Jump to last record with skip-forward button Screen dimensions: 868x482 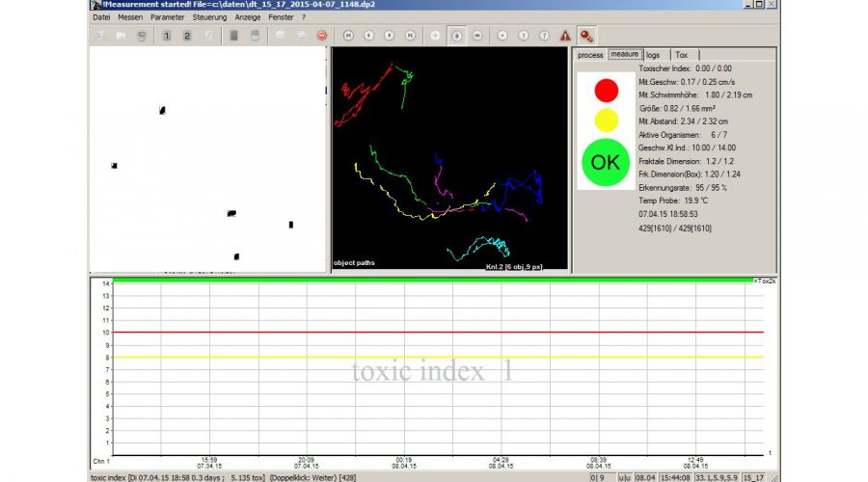point(410,36)
